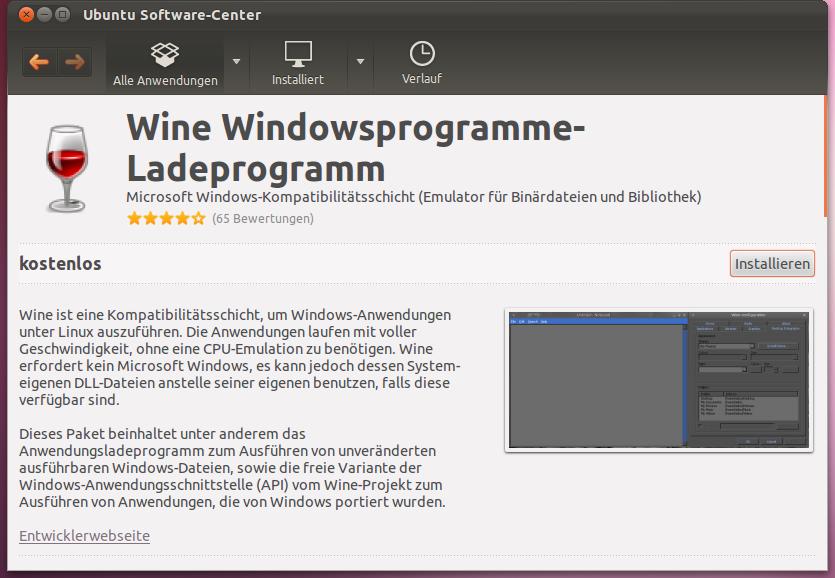The image size is (835, 578).
Task: Click the Installieren button
Action: pyautogui.click(x=772, y=264)
